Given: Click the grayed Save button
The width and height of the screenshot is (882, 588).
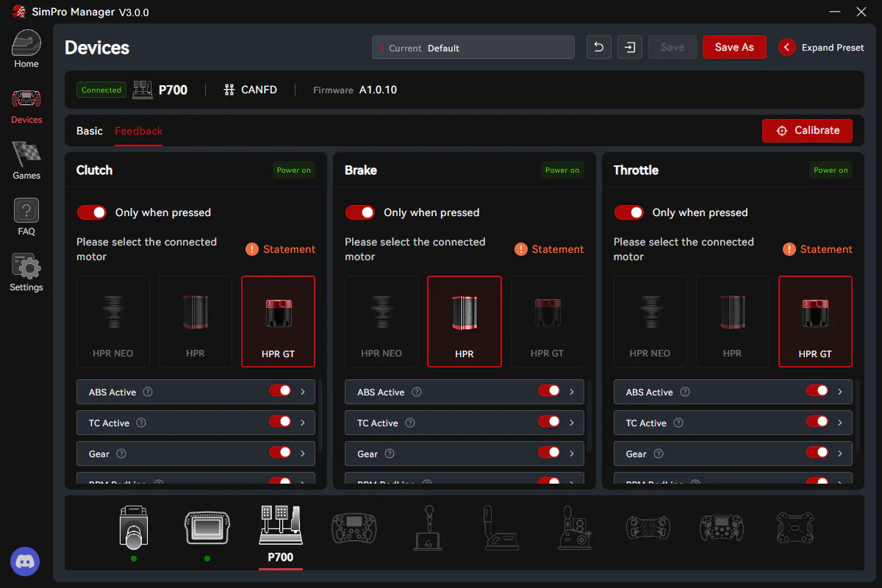Looking at the screenshot, I should [x=673, y=47].
